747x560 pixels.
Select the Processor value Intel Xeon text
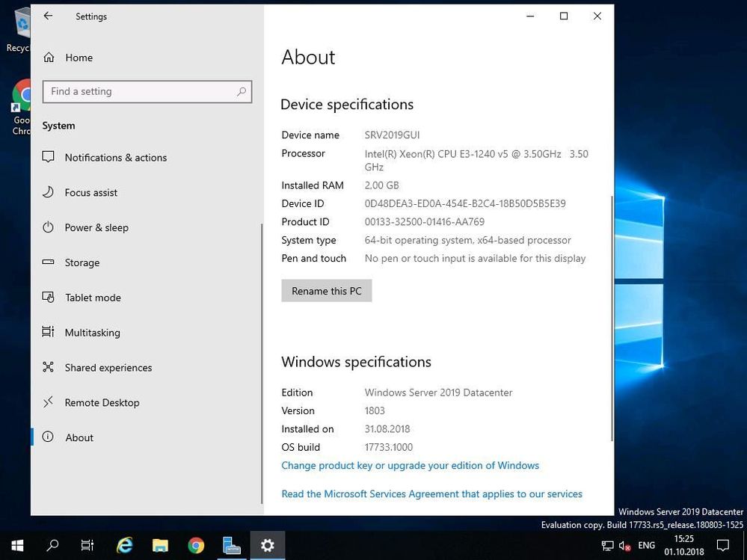coord(476,161)
